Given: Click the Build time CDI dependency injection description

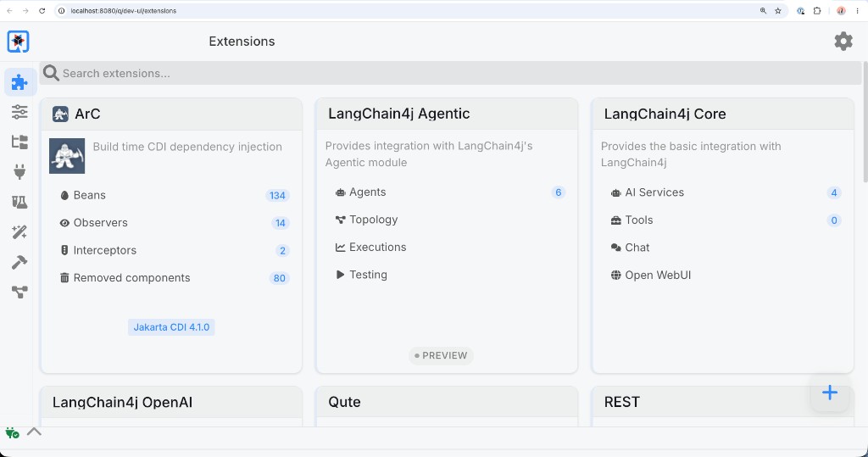Looking at the screenshot, I should click(187, 147).
